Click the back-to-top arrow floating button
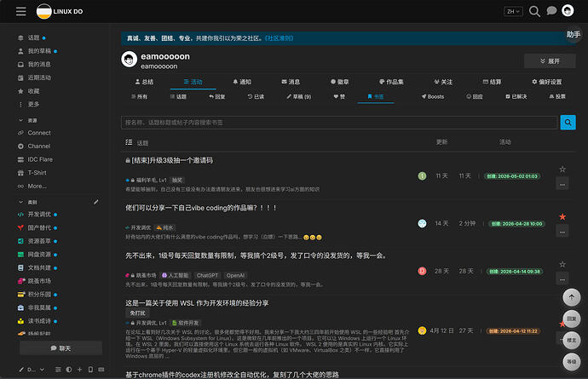Viewport: 588px width, 379px height. coord(572,297)
